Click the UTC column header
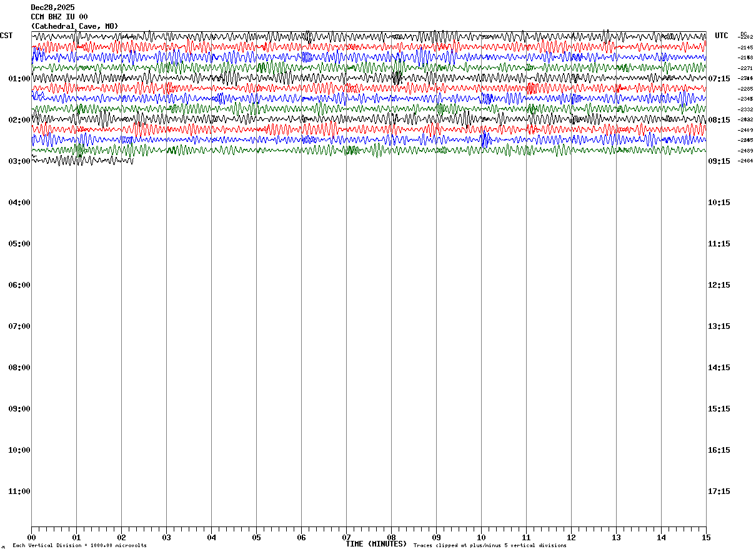This screenshot has width=756, height=554. point(722,36)
